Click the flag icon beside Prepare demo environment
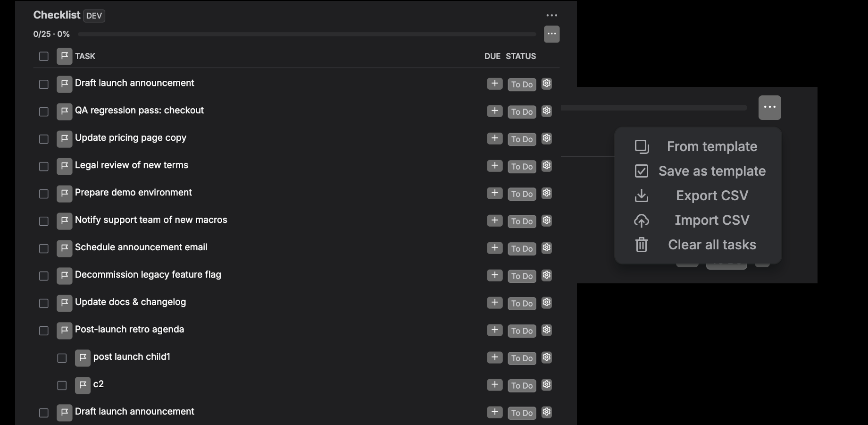The height and width of the screenshot is (425, 868). [x=65, y=194]
